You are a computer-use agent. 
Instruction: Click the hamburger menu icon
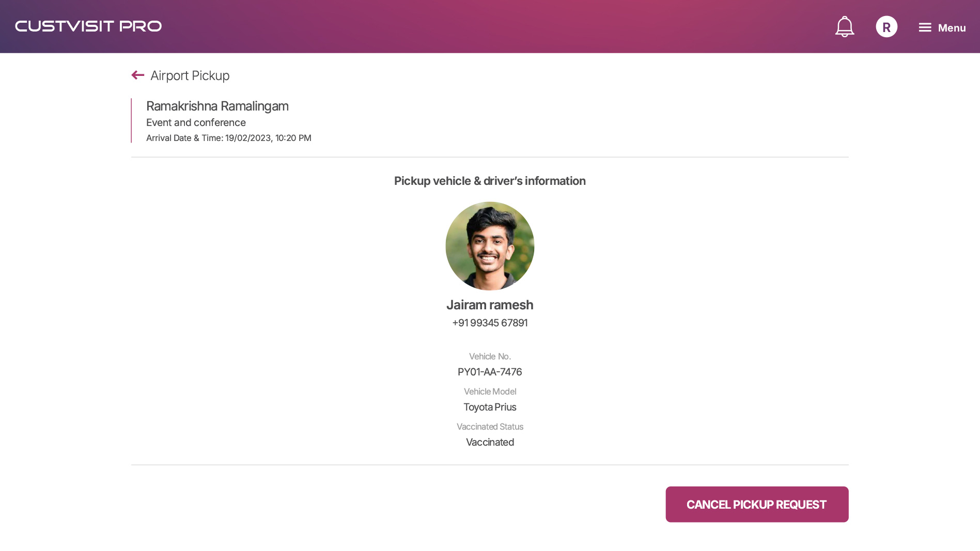[x=925, y=27]
